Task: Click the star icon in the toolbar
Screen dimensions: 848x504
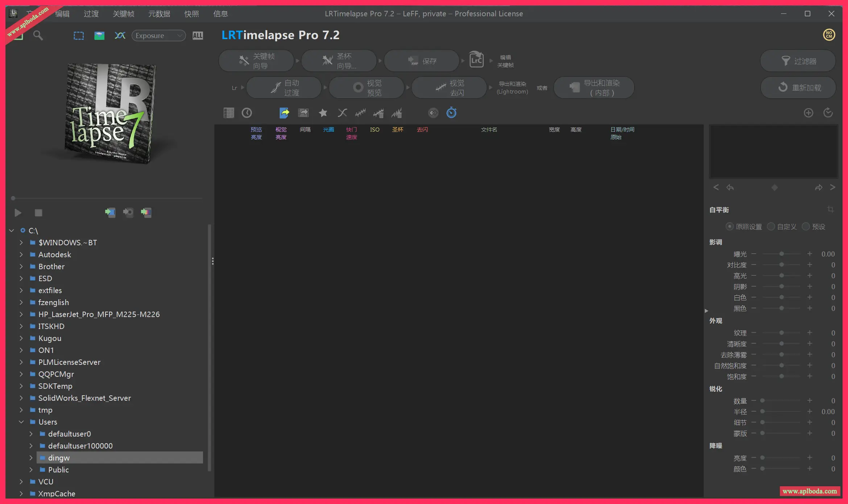Action: pyautogui.click(x=323, y=113)
